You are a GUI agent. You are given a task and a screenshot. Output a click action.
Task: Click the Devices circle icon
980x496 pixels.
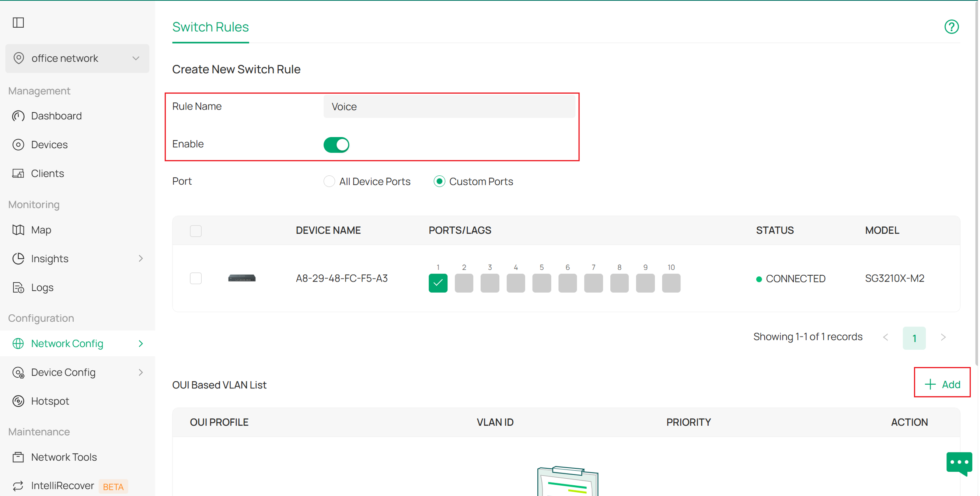(x=18, y=144)
